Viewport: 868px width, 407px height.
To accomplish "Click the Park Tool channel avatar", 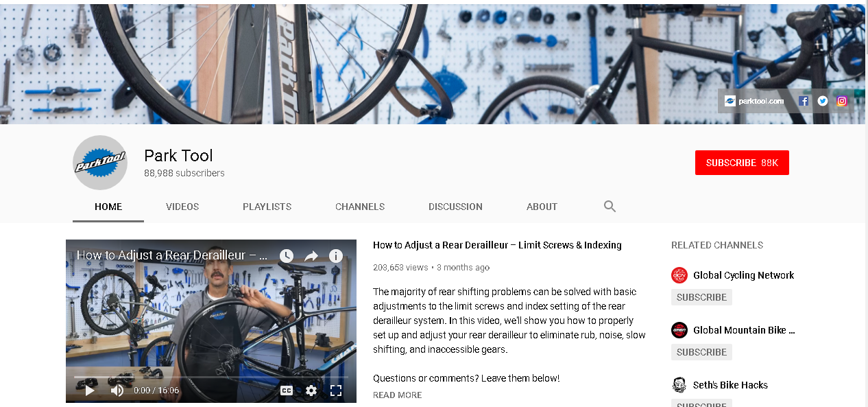I will tap(100, 163).
